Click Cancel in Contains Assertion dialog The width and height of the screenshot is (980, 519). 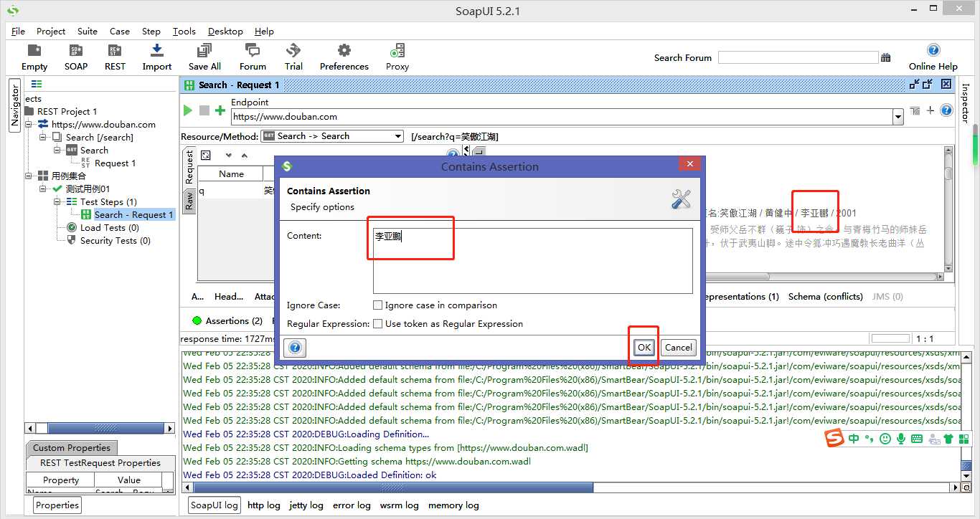click(678, 347)
